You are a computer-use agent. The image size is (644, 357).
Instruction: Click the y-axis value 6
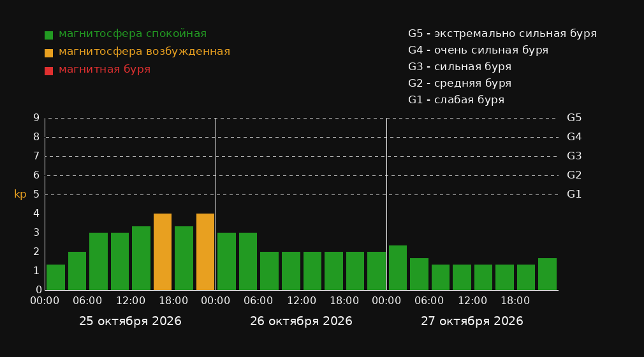(x=36, y=175)
